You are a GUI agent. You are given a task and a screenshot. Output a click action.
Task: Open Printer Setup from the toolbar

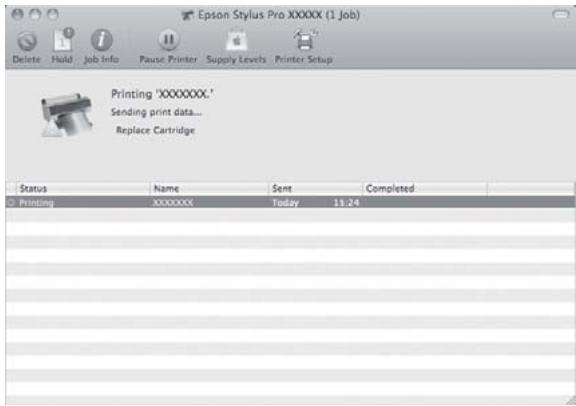pyautogui.click(x=305, y=40)
